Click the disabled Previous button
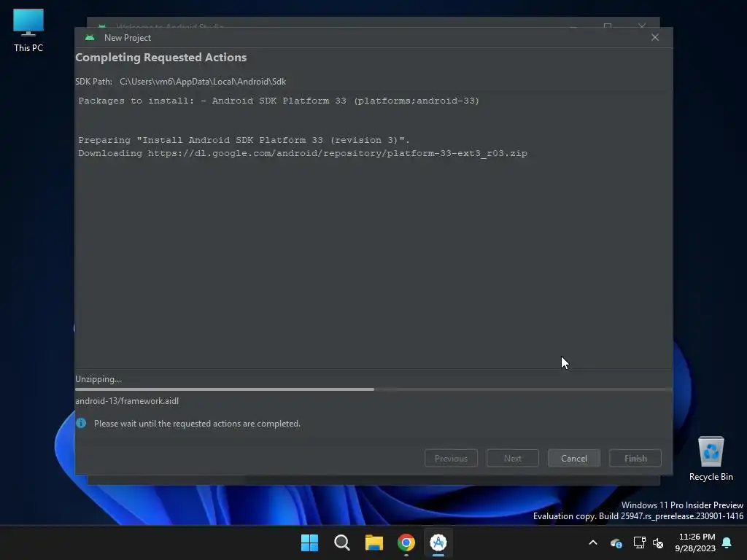 [451, 458]
